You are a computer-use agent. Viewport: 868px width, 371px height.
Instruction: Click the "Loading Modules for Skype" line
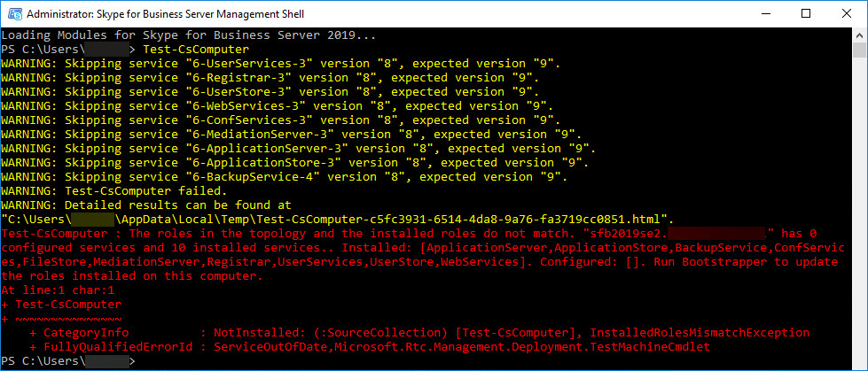click(189, 35)
